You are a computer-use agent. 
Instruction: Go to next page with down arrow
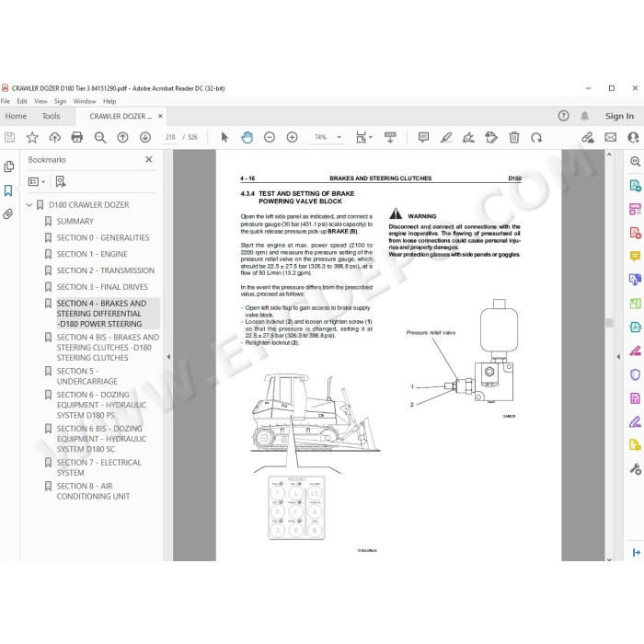(x=145, y=137)
